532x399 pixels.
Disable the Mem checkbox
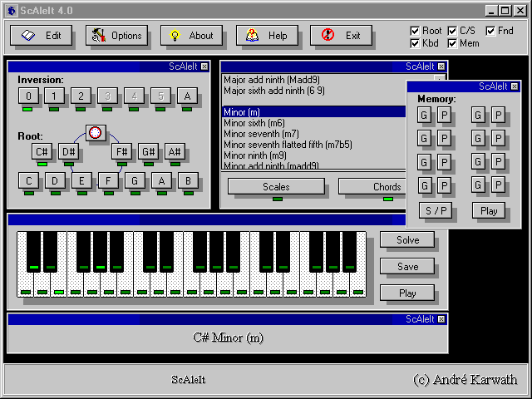(453, 43)
